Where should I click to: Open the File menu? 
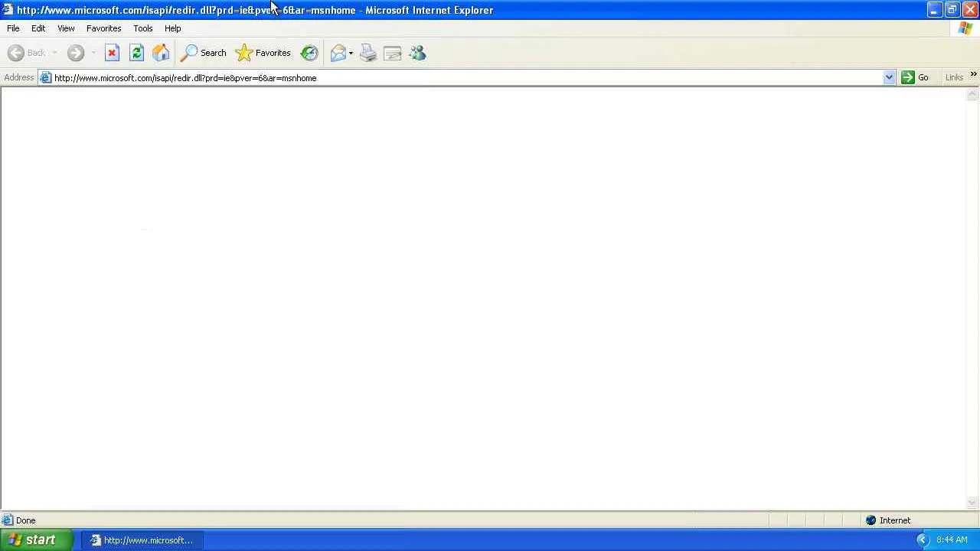click(13, 28)
